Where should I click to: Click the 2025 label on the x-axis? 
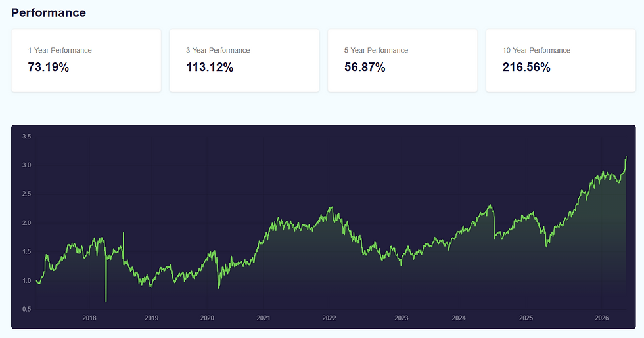[526, 318]
